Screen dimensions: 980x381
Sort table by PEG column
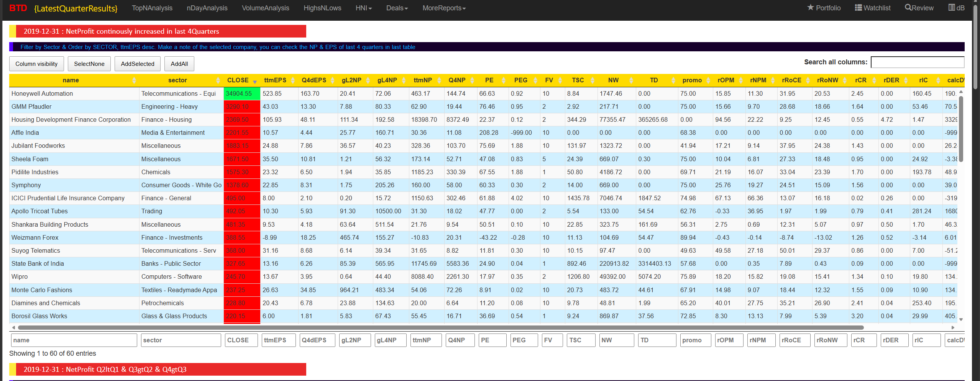click(x=524, y=80)
